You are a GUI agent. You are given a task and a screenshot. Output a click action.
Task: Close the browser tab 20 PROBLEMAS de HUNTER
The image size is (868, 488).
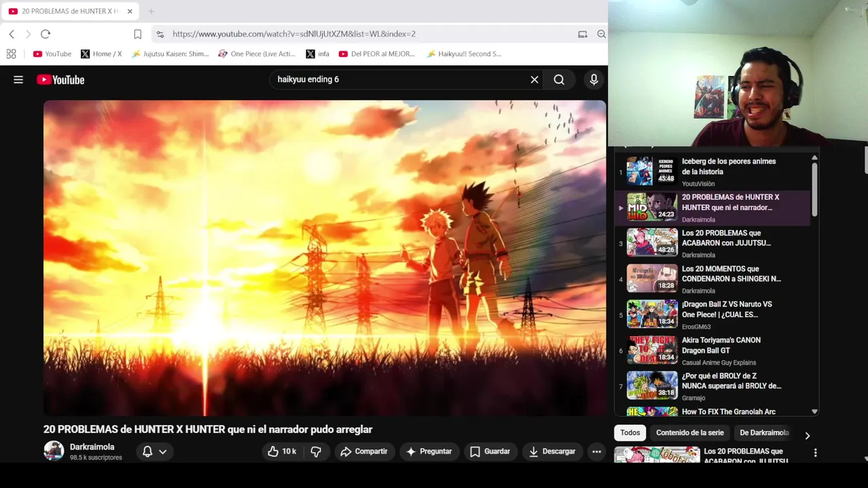click(130, 12)
